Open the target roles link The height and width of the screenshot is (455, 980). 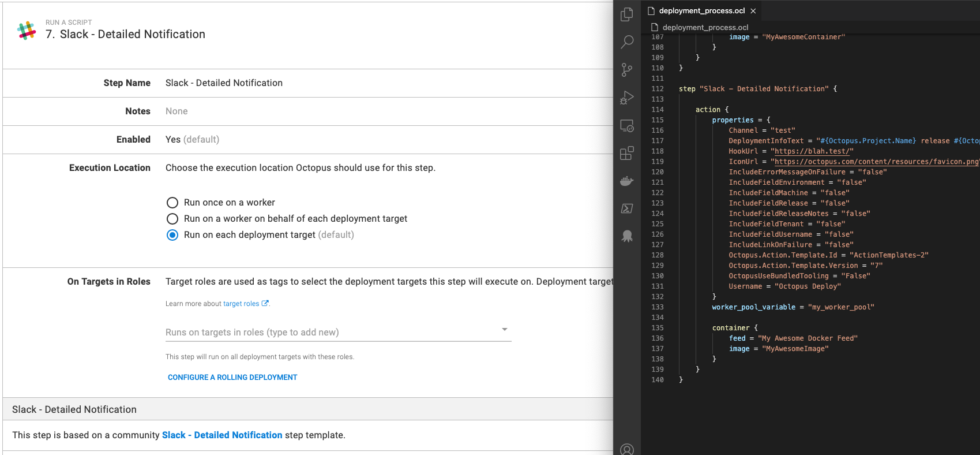[x=241, y=304]
